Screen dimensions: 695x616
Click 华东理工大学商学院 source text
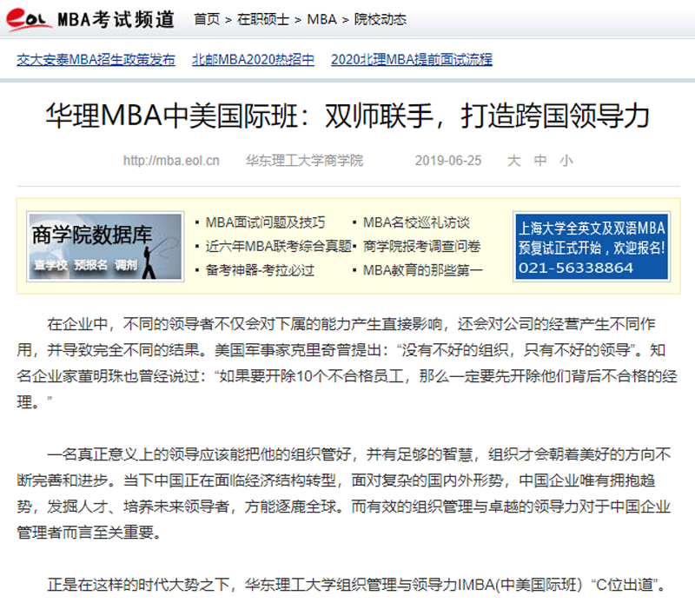pos(304,161)
